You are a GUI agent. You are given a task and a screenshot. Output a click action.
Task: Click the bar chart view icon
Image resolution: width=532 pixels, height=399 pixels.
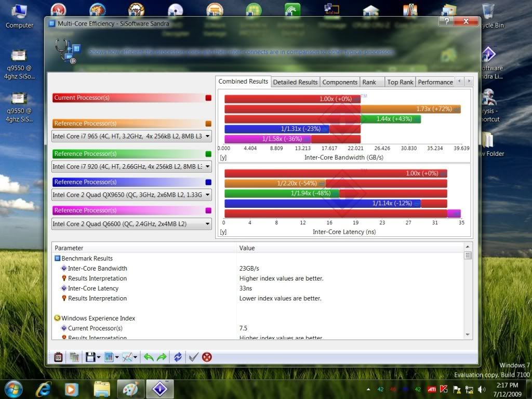[109, 357]
